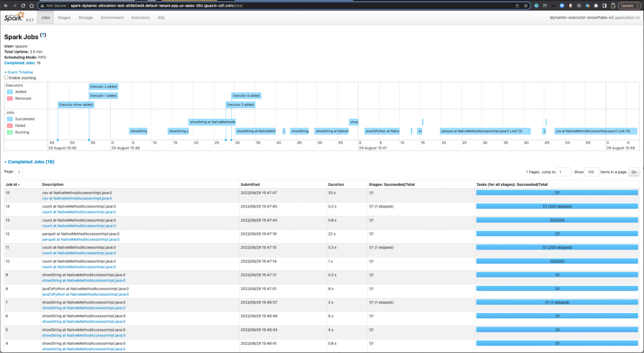Image resolution: width=644 pixels, height=353 pixels.
Task: Click the Completed Jobs: 16 summary link
Action: click(22, 63)
